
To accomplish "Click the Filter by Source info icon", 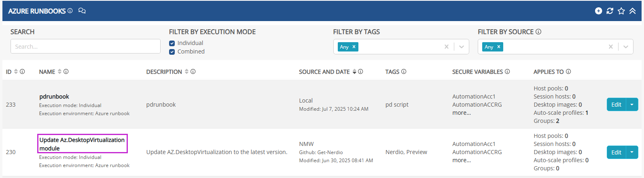I will point(538,32).
